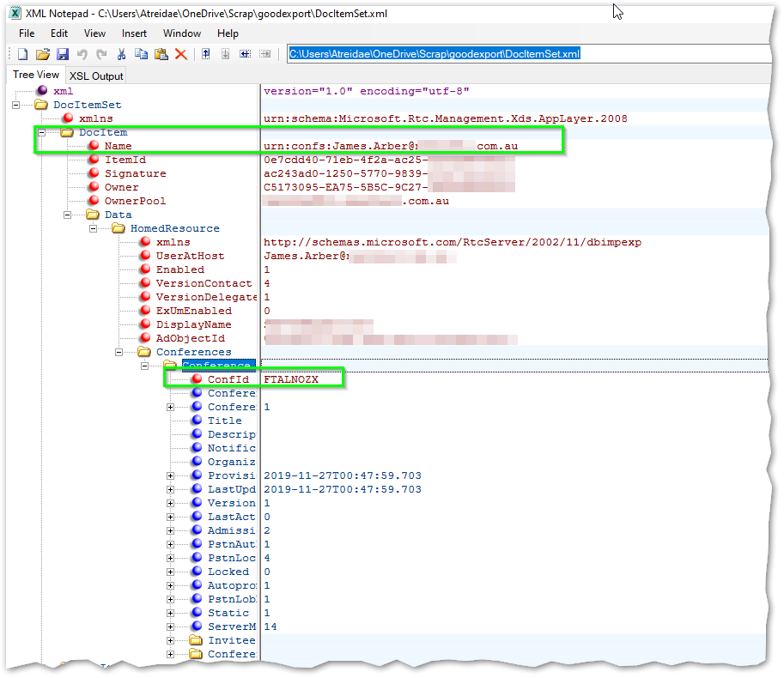784x678 pixels.
Task: Click the purple icon of the xml declaration node
Action: tap(42, 90)
